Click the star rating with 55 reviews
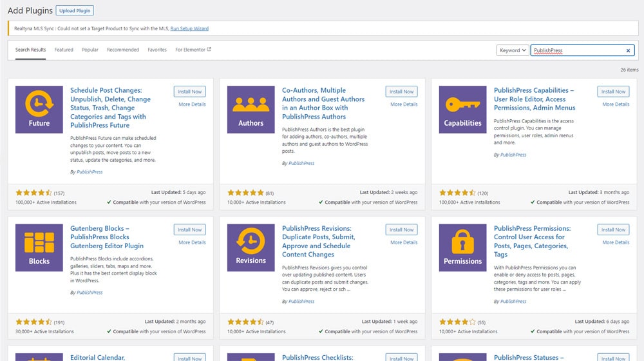The image size is (644, 361). [x=457, y=322]
